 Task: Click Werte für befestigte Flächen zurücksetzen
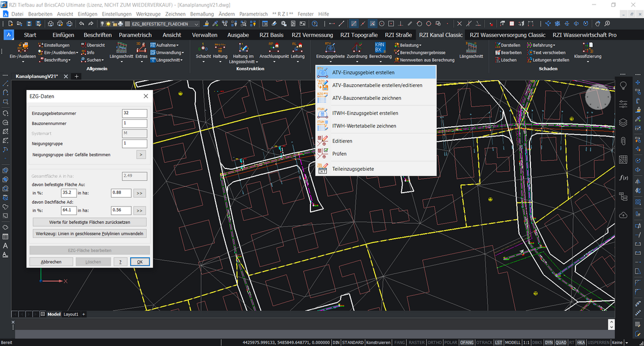[x=89, y=223]
